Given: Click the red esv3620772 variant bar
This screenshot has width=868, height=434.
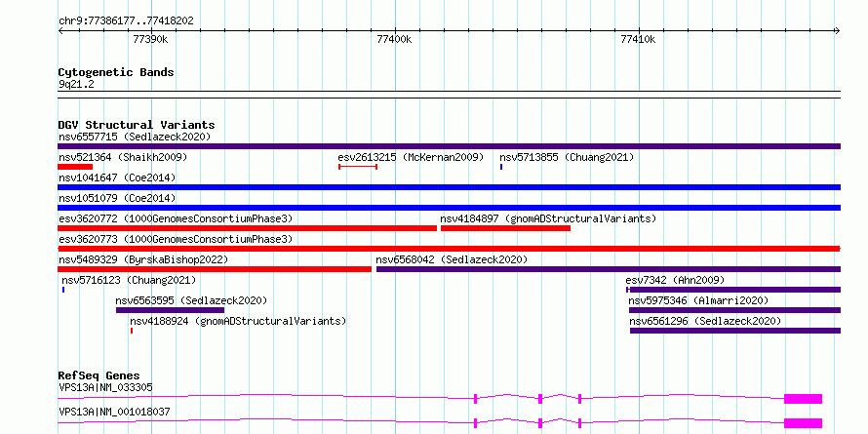Looking at the screenshot, I should point(248,228).
